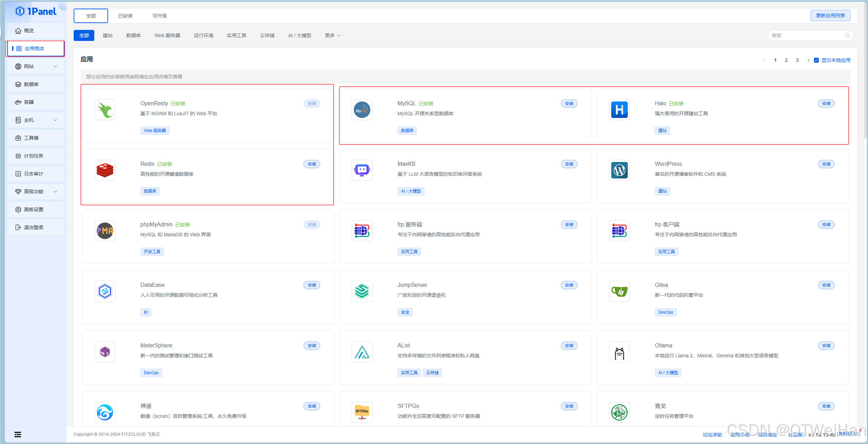
Task: Switch to the 可升级 tab
Action: [160, 16]
